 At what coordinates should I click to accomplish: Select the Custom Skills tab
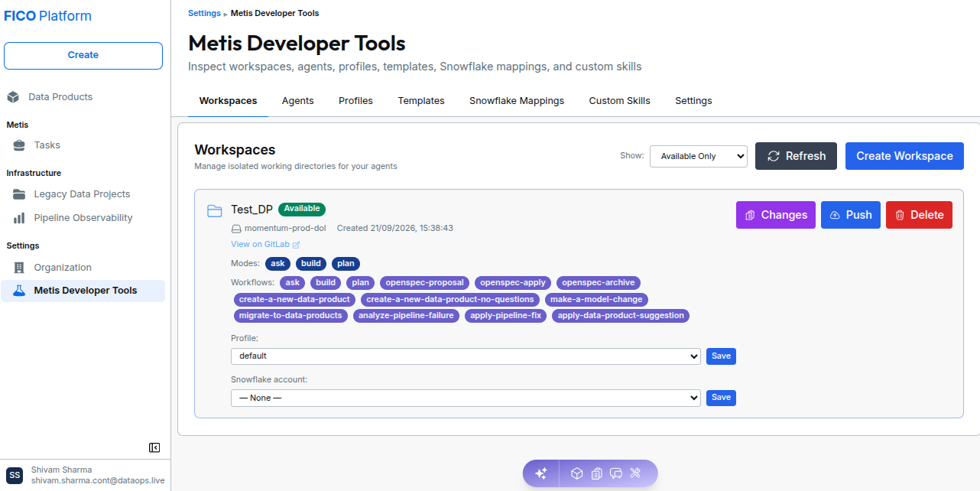[x=620, y=101]
